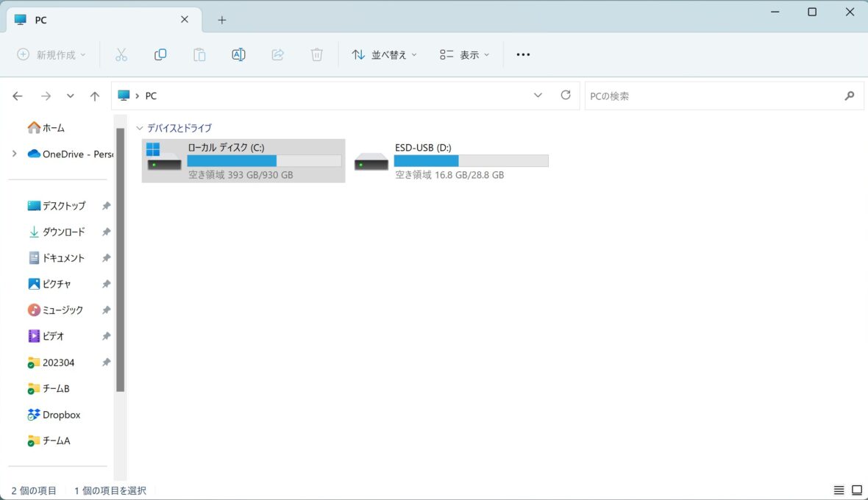Toggle large thumbnail view in the status bar
The width and height of the screenshot is (868, 500).
858,490
